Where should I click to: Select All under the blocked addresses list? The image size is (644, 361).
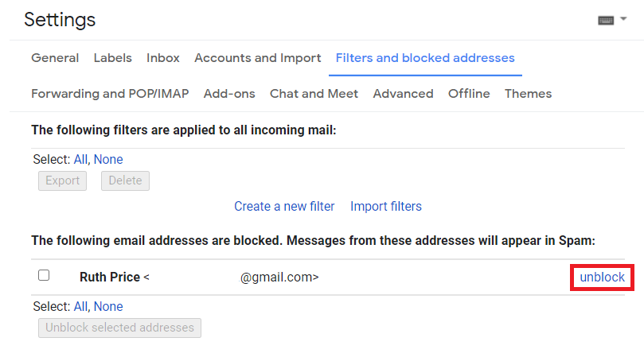click(80, 306)
